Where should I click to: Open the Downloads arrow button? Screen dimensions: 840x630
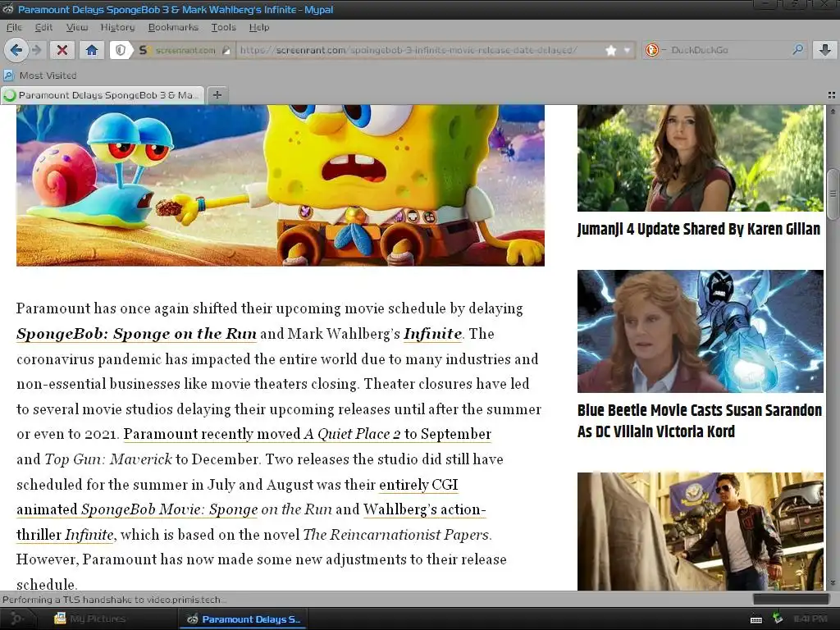[825, 50]
